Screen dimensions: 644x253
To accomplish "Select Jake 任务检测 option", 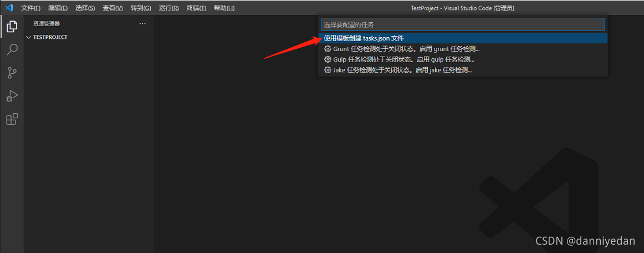I will (x=463, y=70).
